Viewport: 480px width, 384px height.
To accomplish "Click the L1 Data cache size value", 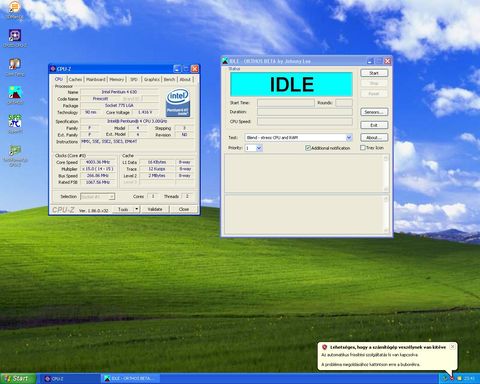I will tap(157, 162).
